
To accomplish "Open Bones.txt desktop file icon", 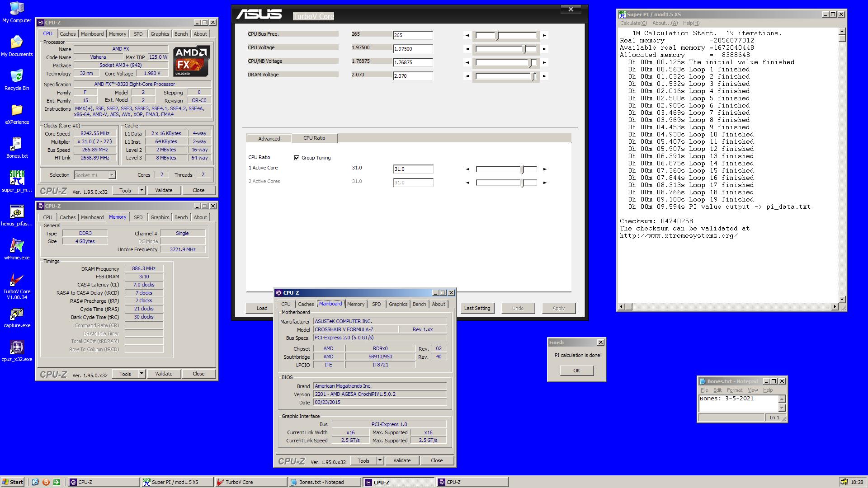I will tap(17, 148).
